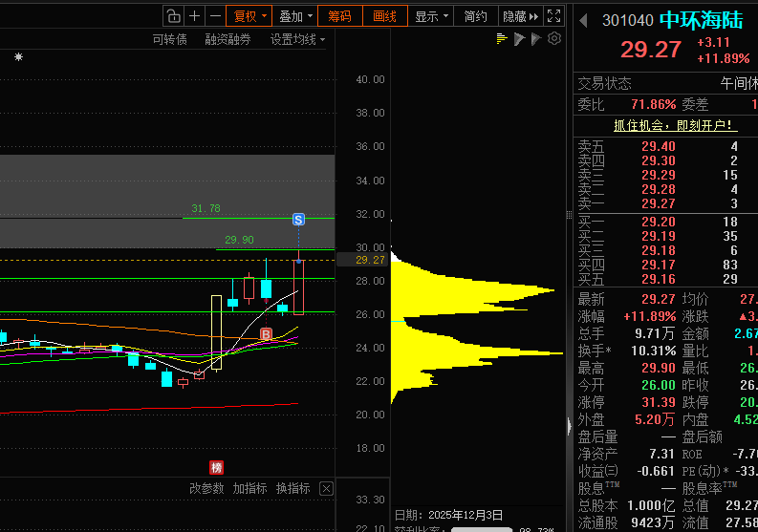This screenshot has height=532, width=758.
Task: Click the white star marker at chart top
Action: 18,57
